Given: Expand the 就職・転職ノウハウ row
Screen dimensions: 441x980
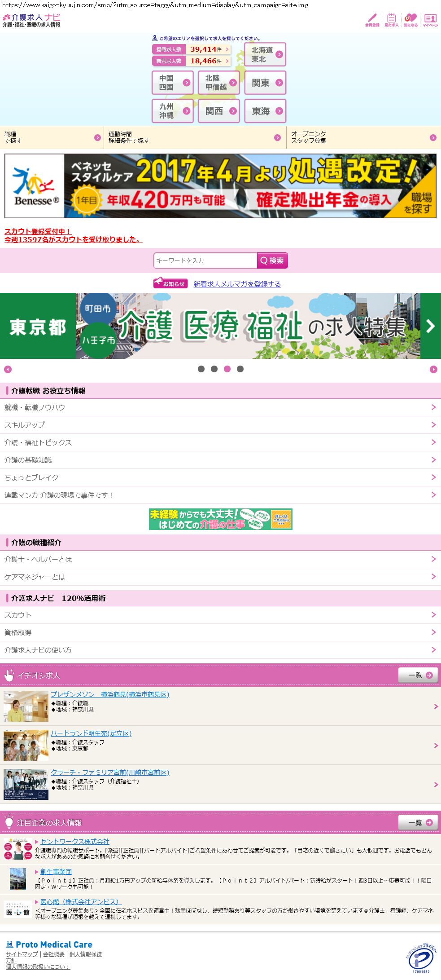Looking at the screenshot, I should (220, 407).
